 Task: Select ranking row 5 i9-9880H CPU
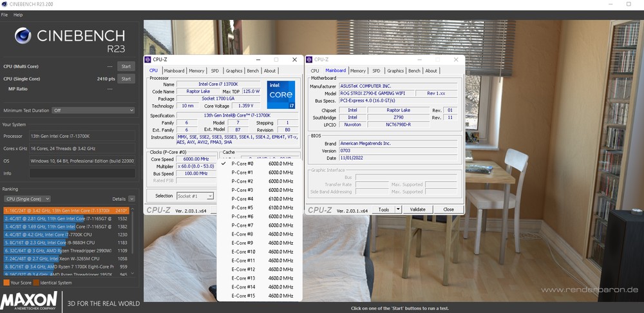(66, 242)
